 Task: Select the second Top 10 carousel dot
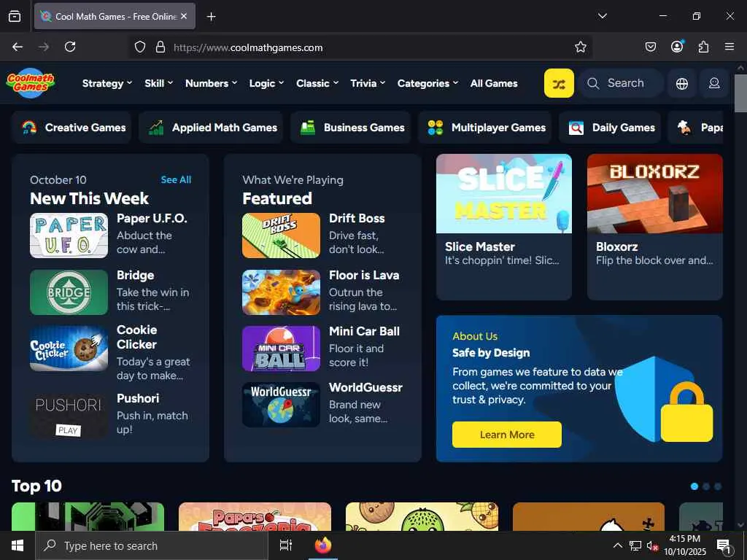click(706, 486)
